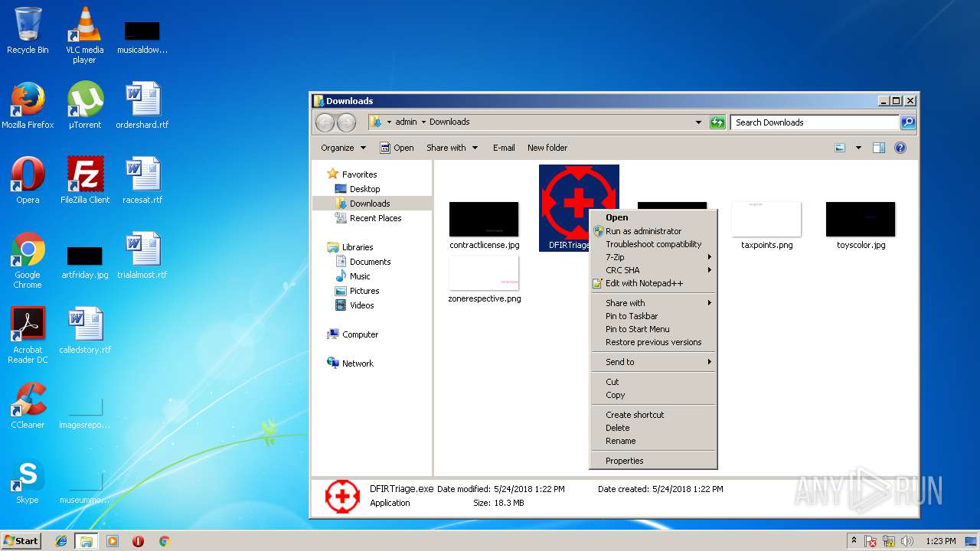Select Edit with Notepad++
Screen dimensions: 980x551
point(653,283)
